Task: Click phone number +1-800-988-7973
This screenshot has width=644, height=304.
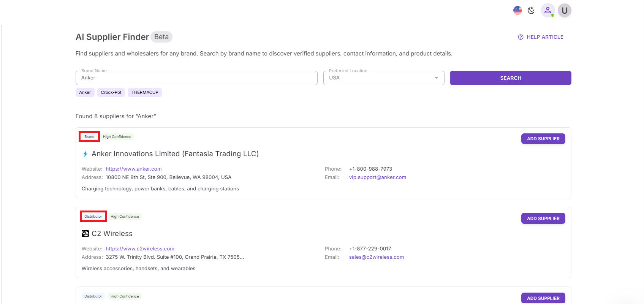Action: (x=370, y=169)
